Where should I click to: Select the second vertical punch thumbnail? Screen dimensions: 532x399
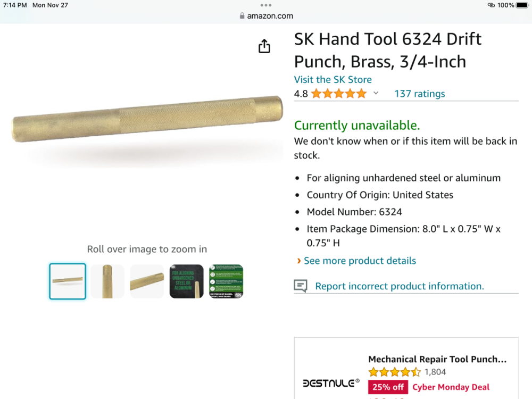[107, 281]
